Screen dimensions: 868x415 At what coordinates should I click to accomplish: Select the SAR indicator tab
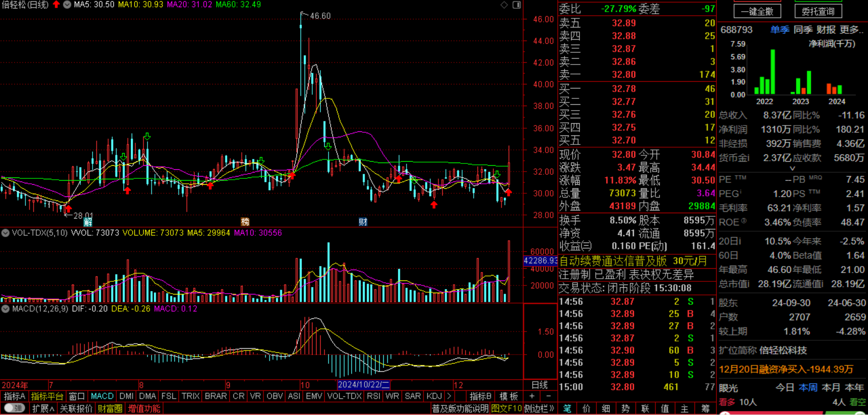tap(413, 396)
